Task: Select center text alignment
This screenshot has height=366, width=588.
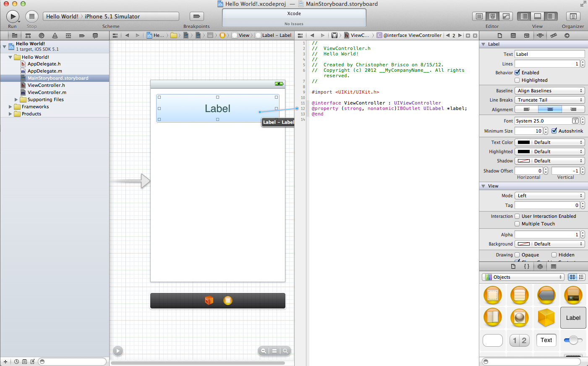Action: (x=550, y=109)
